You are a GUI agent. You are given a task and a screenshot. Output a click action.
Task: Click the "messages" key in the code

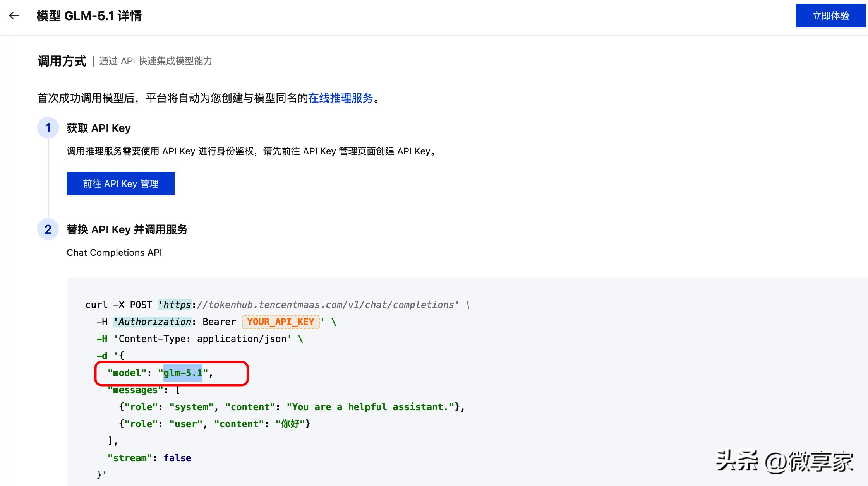[136, 390]
